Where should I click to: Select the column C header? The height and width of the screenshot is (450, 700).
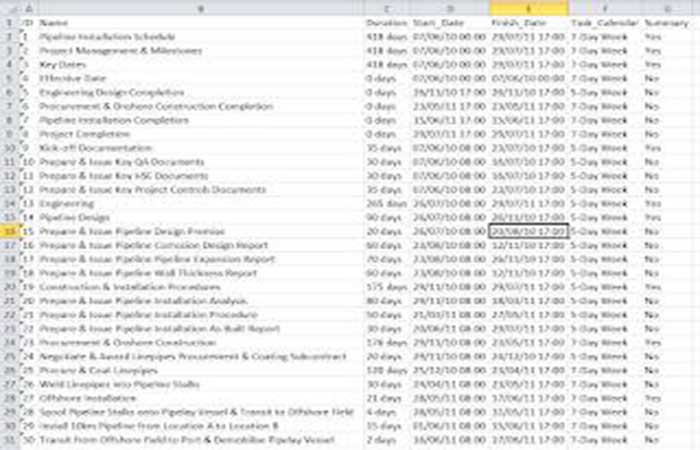[x=387, y=8]
